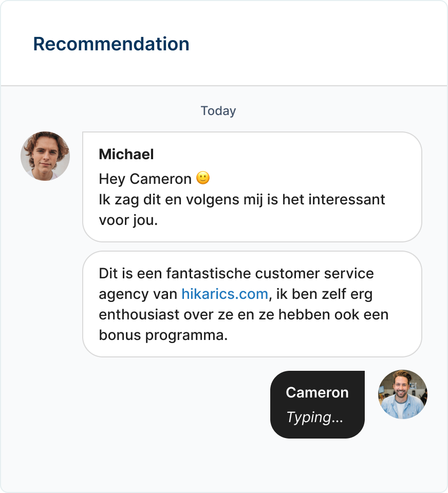Click the name "Cameron" in the dark bubble
The height and width of the screenshot is (493, 448).
point(317,392)
